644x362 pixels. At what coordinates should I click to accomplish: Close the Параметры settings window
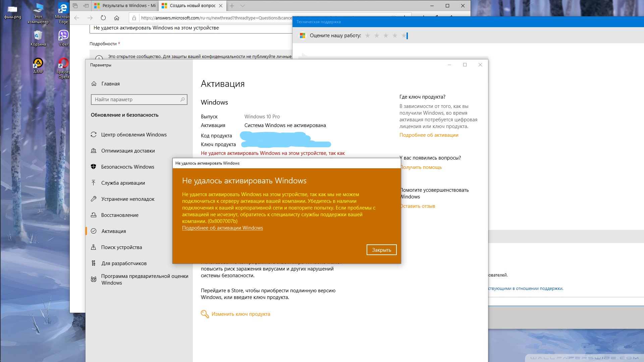(480, 65)
